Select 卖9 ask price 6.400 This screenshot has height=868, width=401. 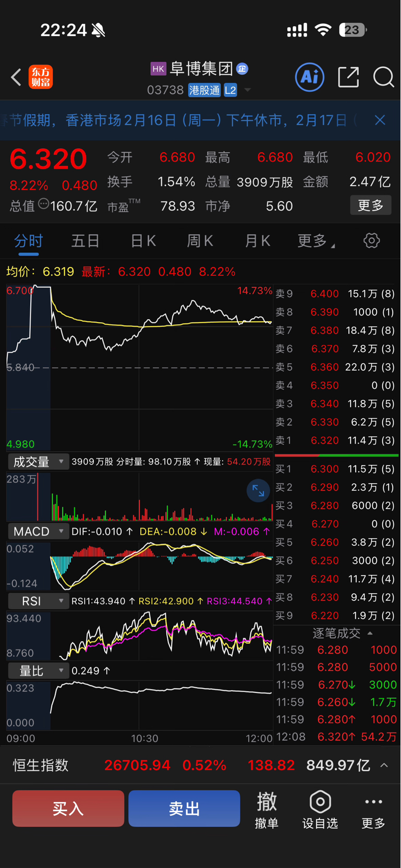pos(336,294)
